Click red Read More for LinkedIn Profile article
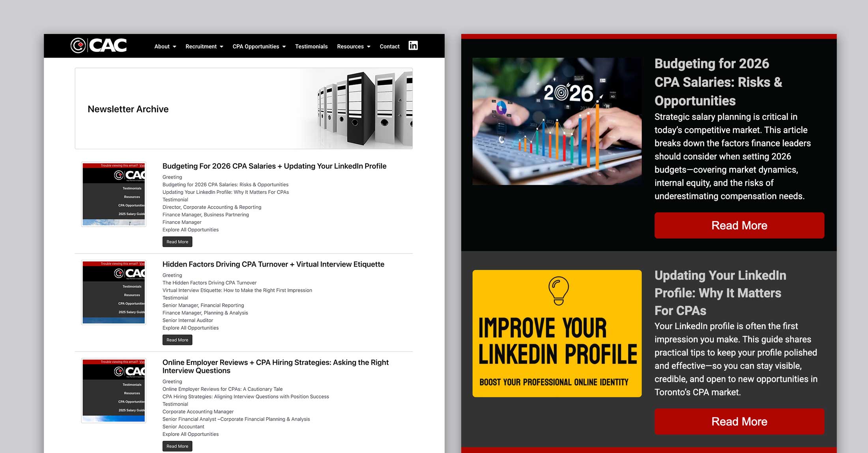 coord(739,422)
